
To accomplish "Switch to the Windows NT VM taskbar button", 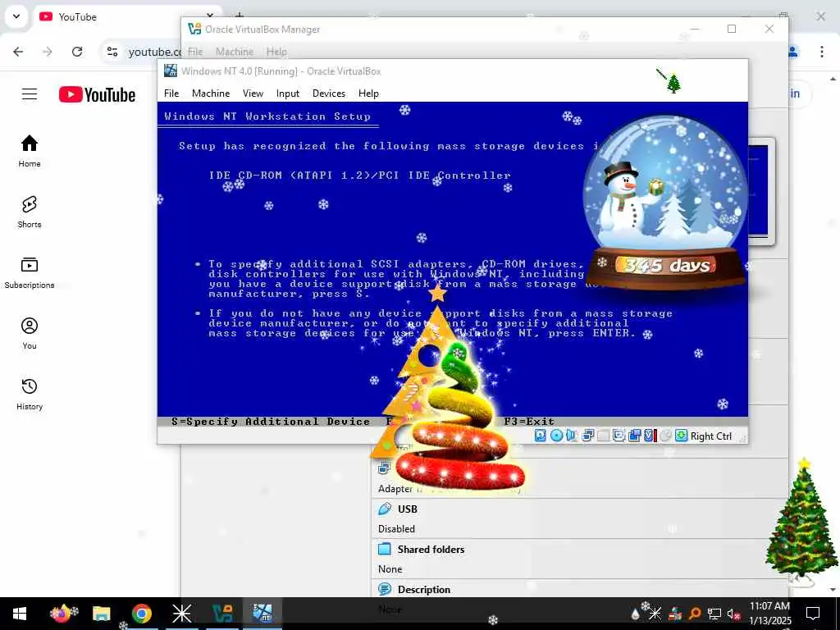I will [x=262, y=614].
